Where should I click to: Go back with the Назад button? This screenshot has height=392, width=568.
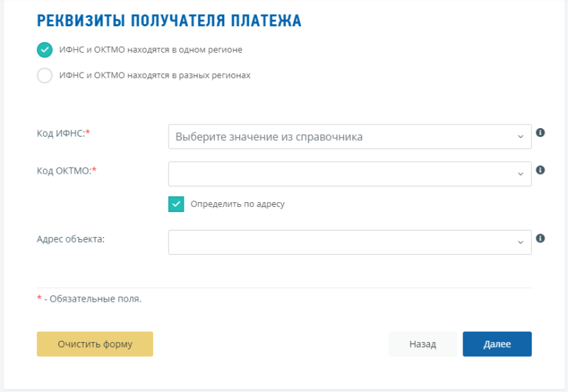pos(422,344)
